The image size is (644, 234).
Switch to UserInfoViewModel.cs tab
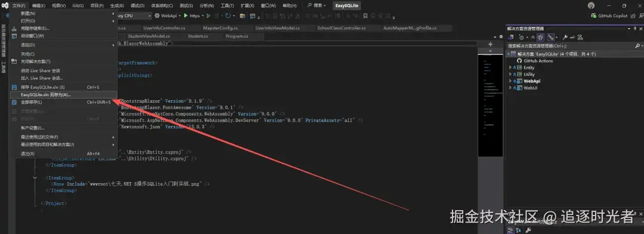click(x=278, y=28)
